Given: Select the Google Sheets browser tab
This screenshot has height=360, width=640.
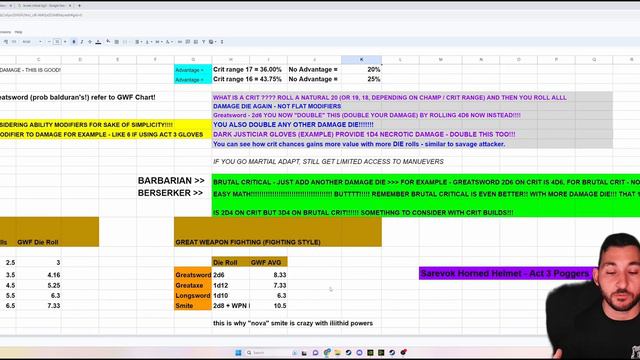Looking at the screenshot, I should coord(44,6).
